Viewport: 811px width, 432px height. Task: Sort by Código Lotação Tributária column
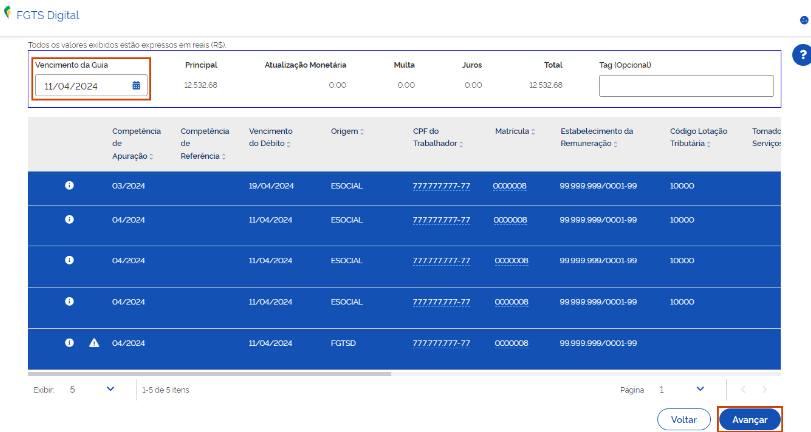[x=709, y=144]
